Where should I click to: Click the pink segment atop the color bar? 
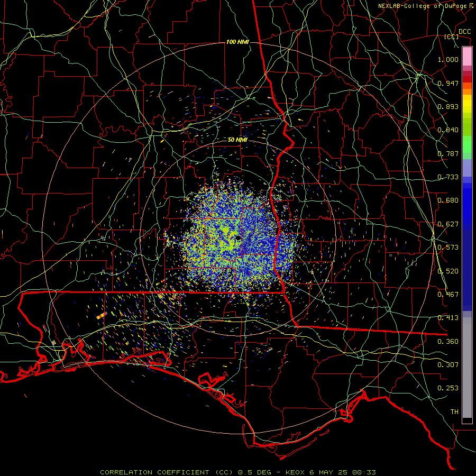(467, 57)
